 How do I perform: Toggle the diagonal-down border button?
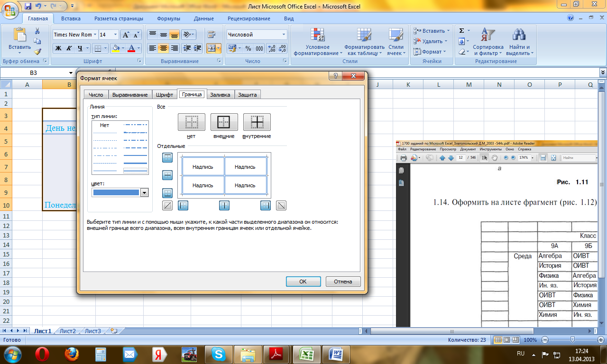click(281, 205)
